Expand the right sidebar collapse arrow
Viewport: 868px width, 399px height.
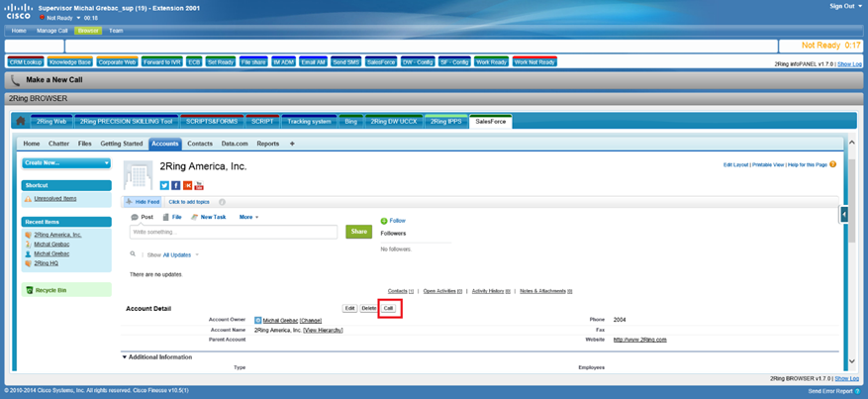843,214
